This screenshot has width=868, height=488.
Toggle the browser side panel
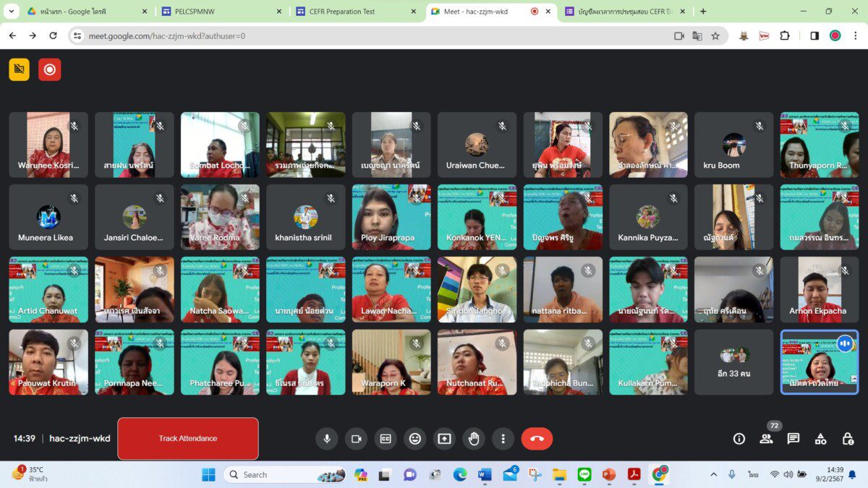pyautogui.click(x=814, y=35)
